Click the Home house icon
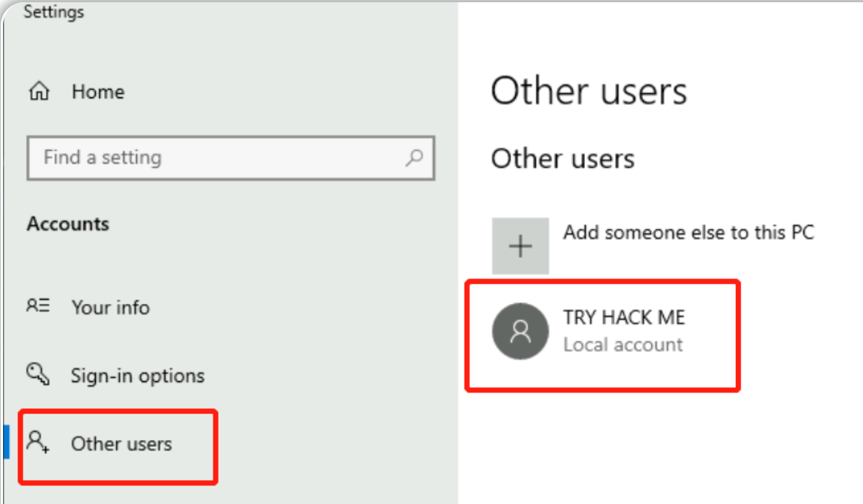The width and height of the screenshot is (863, 504). click(39, 91)
